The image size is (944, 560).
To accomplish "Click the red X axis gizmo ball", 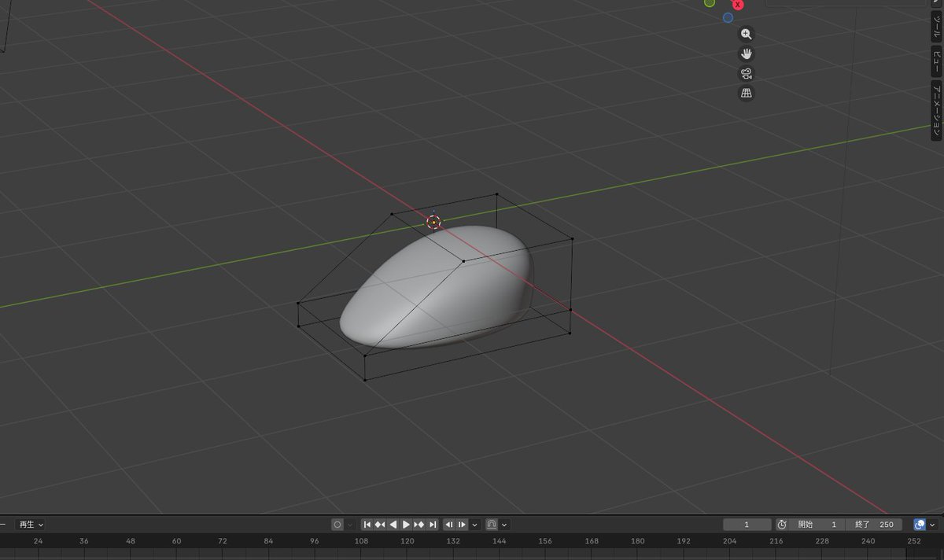I will [x=738, y=4].
